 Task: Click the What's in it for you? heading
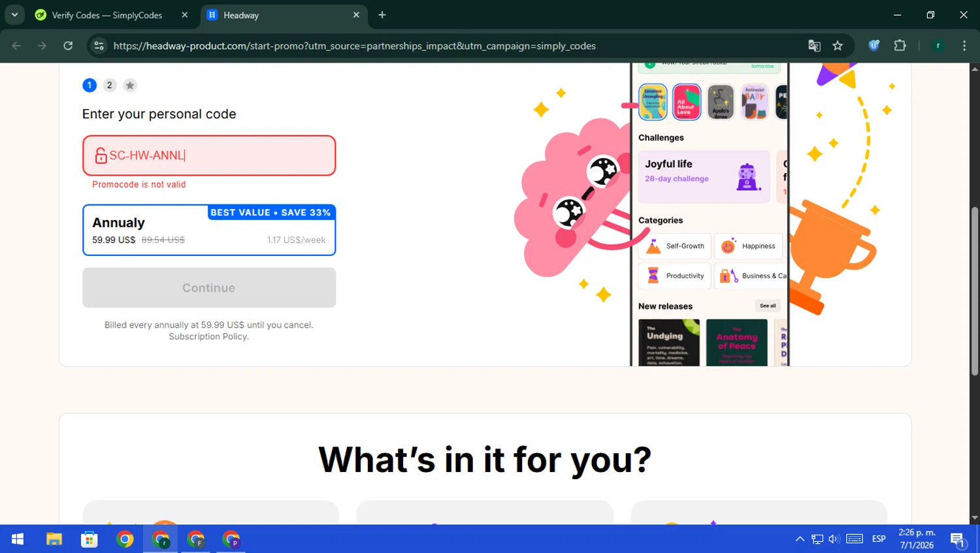click(x=485, y=459)
